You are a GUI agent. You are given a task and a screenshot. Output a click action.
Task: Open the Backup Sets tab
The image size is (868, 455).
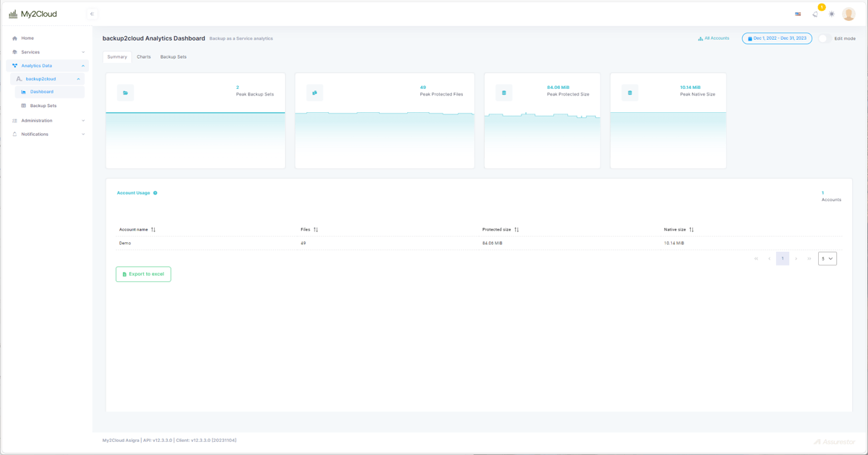pyautogui.click(x=174, y=56)
